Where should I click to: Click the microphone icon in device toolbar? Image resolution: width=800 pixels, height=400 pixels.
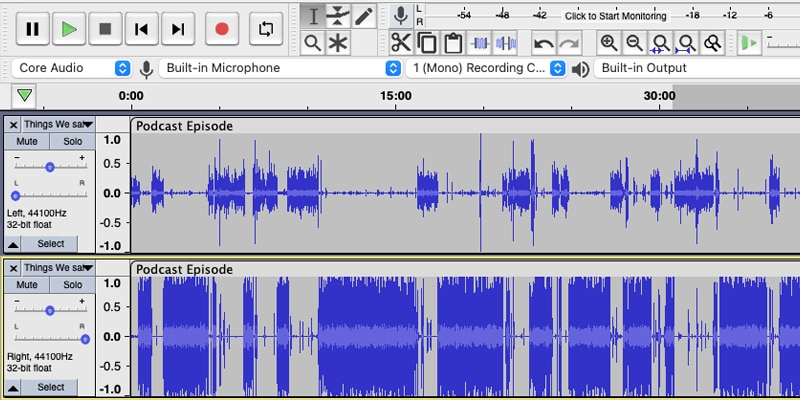point(146,69)
